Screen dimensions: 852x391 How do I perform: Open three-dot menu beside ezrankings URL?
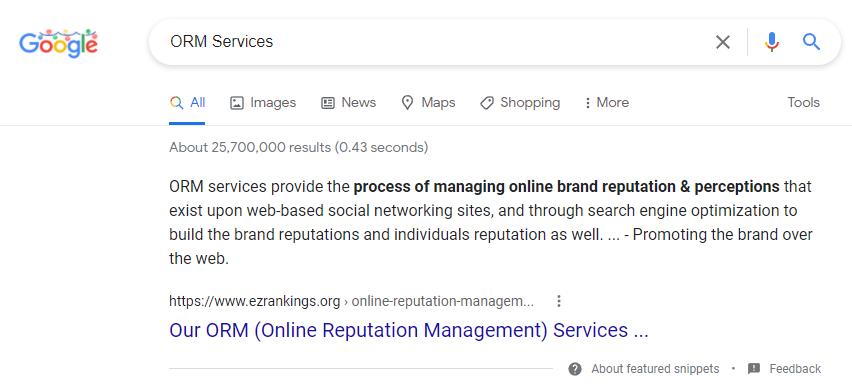559,301
